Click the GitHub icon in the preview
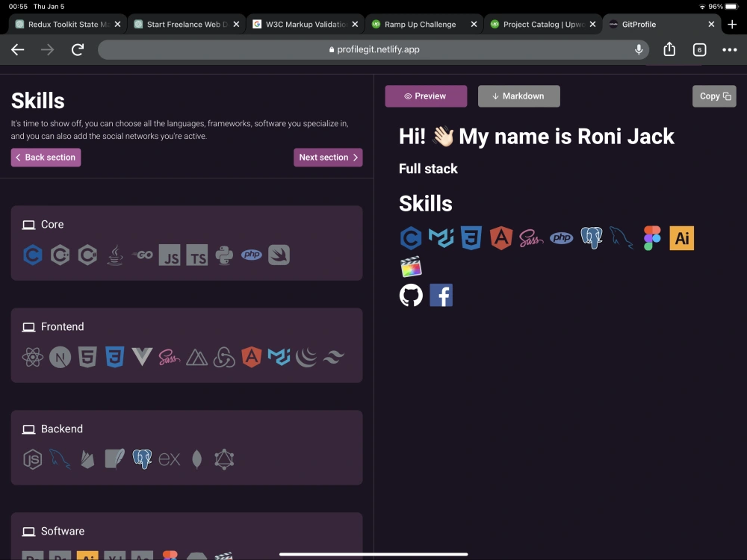 [x=411, y=295]
